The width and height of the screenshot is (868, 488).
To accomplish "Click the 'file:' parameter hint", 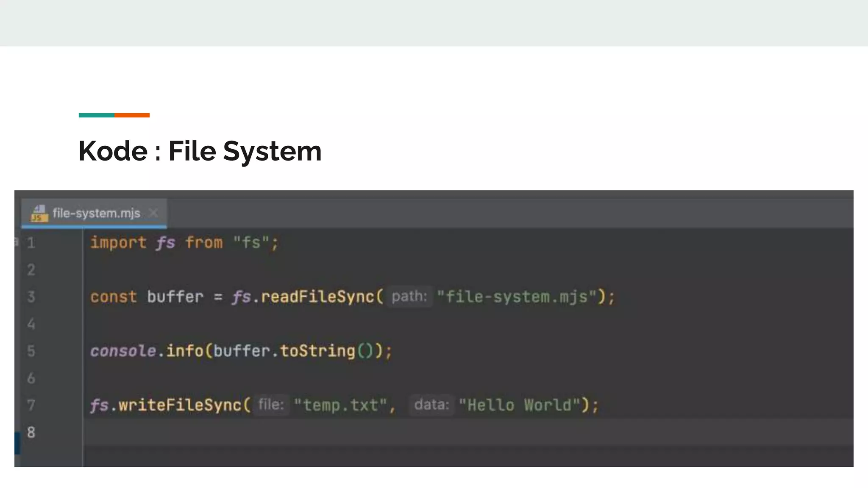I will coord(271,405).
